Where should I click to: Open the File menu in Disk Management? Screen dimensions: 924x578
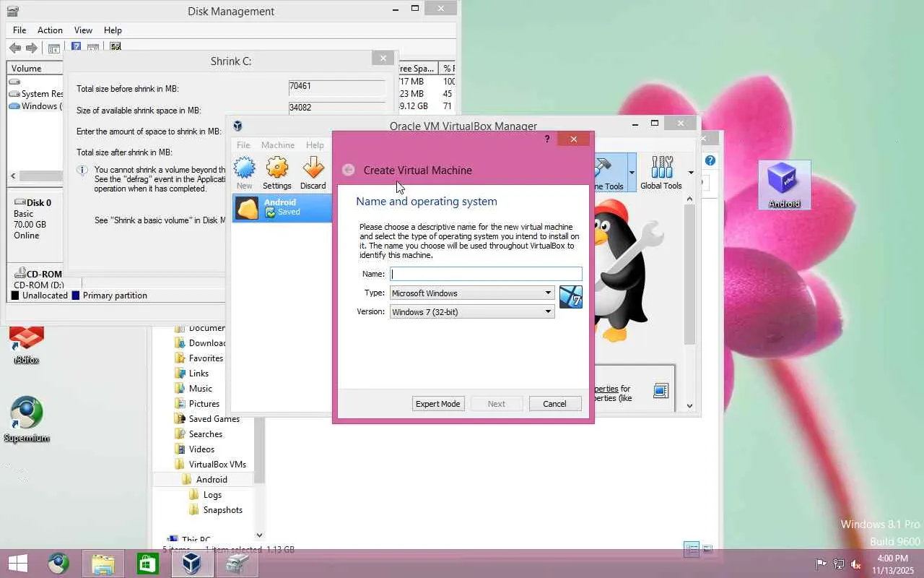[x=19, y=30]
